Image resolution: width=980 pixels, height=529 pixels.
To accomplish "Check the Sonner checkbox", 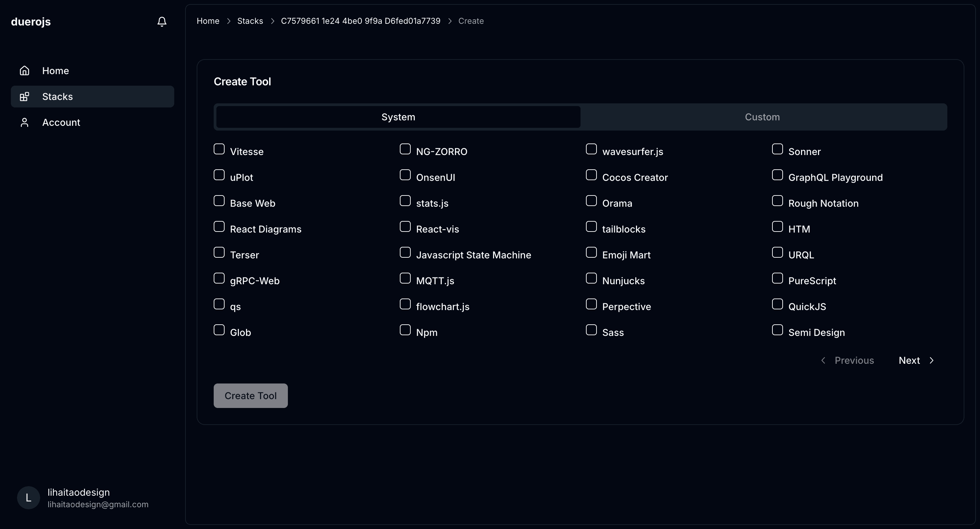I will (x=777, y=149).
